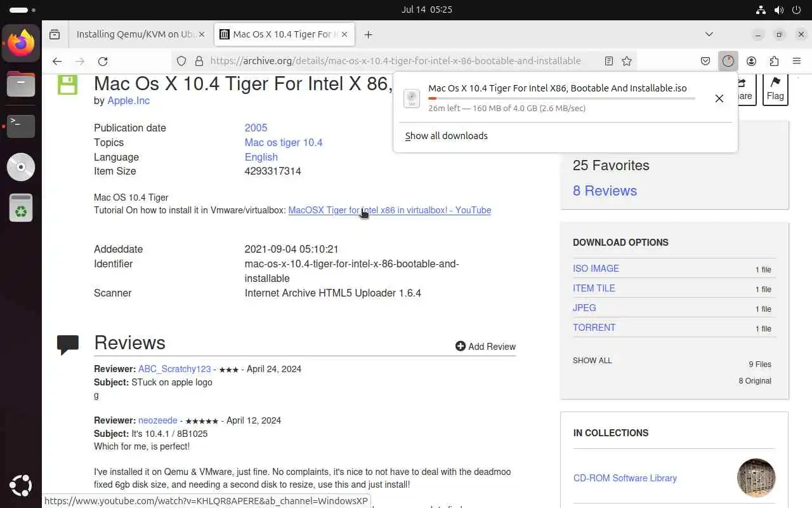This screenshot has height=508, width=812.
Task: Save page to Pocket icon
Action: coord(705,61)
